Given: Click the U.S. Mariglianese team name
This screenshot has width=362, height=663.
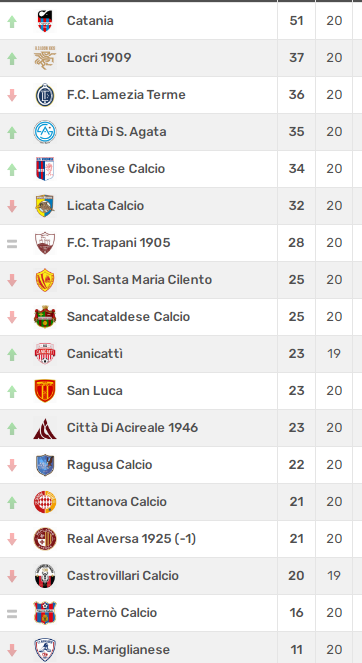Looking at the screenshot, I should (x=118, y=649).
